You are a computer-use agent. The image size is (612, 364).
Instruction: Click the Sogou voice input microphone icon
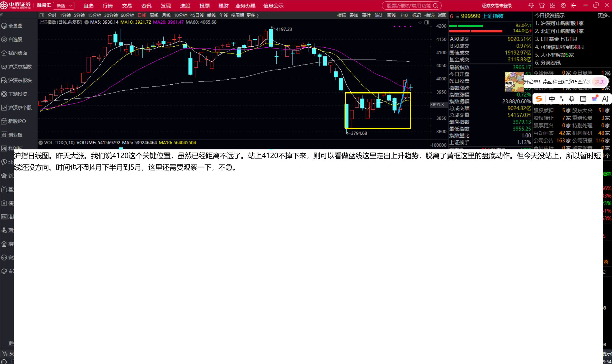coord(572,99)
